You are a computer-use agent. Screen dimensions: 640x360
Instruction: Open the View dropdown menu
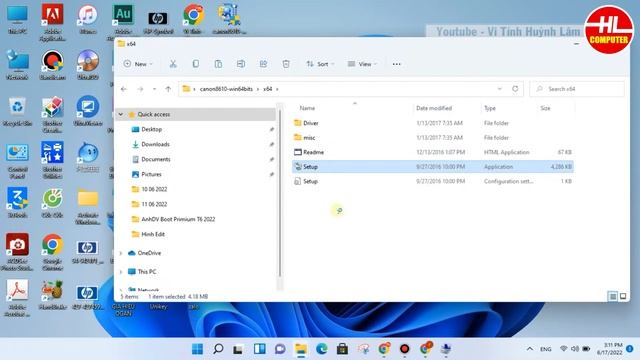click(362, 64)
